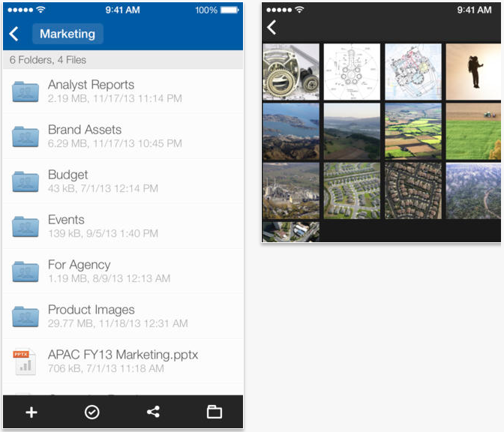The image size is (504, 432).
Task: Open APAC FY13 Marketing.pptx file
Action: click(x=123, y=361)
